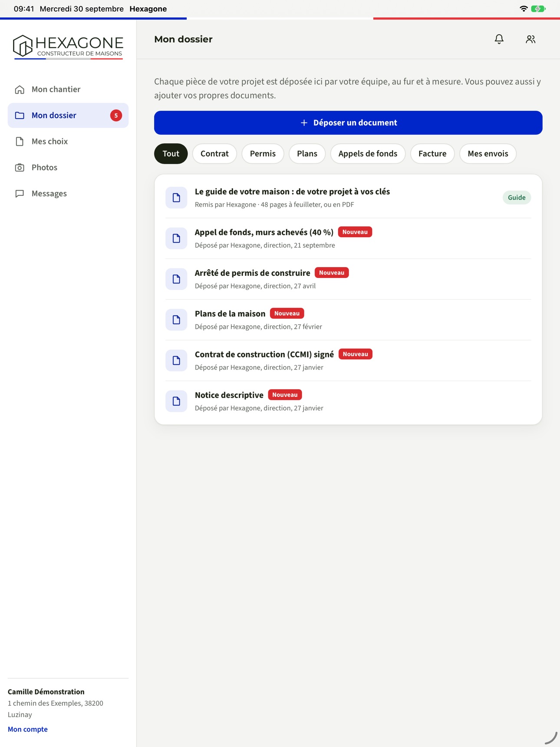The width and height of the screenshot is (560, 747).
Task: Click the house icon beside Mon chantier
Action: pyautogui.click(x=20, y=89)
